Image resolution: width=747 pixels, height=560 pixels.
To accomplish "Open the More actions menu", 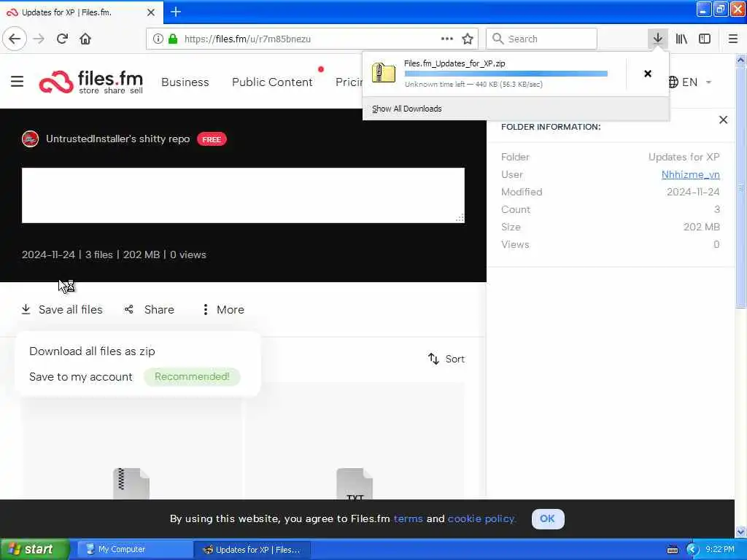I will pos(223,309).
